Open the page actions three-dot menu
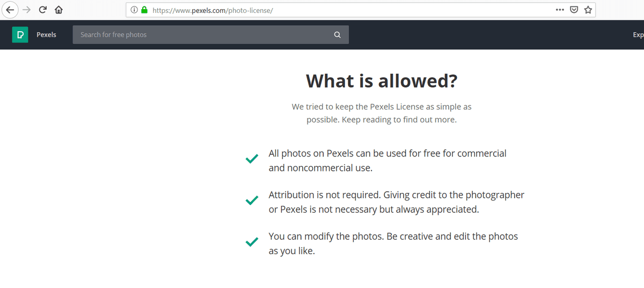 (560, 10)
